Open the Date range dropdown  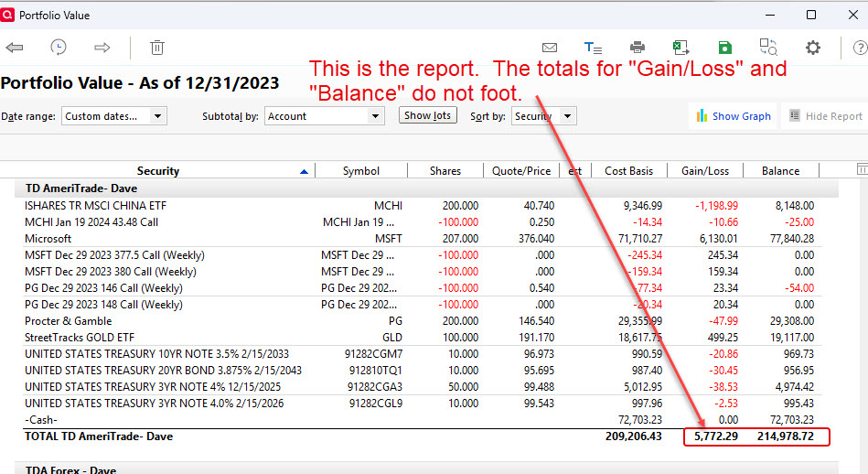[x=114, y=116]
